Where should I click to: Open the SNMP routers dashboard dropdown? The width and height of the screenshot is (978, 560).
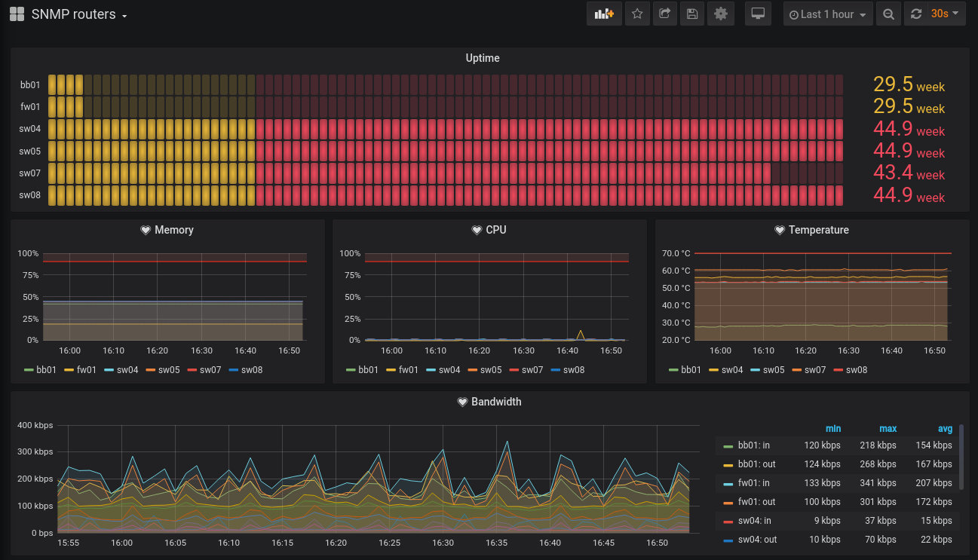pyautogui.click(x=79, y=14)
